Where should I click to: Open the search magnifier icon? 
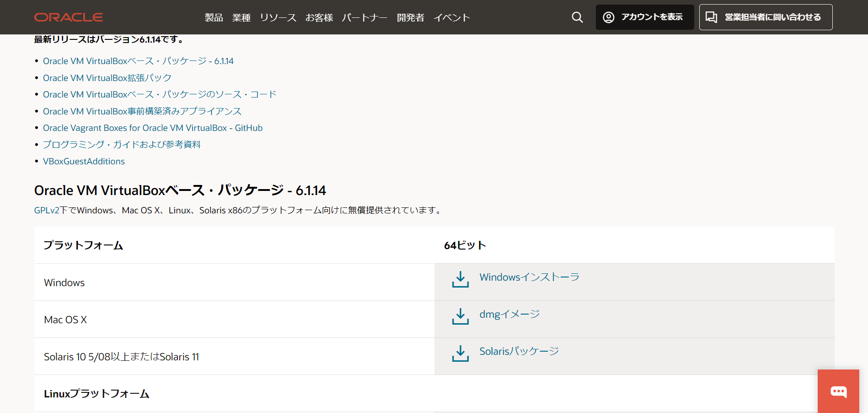tap(577, 17)
